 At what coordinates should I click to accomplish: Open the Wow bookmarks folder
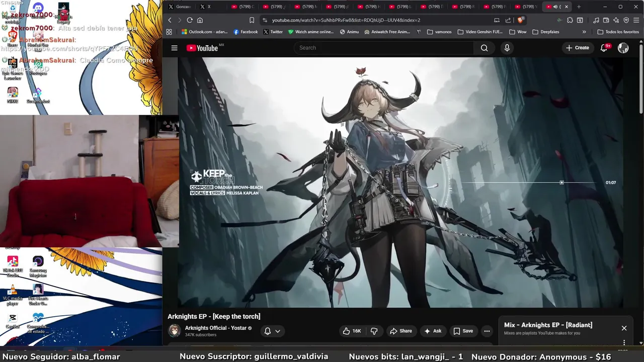click(518, 32)
